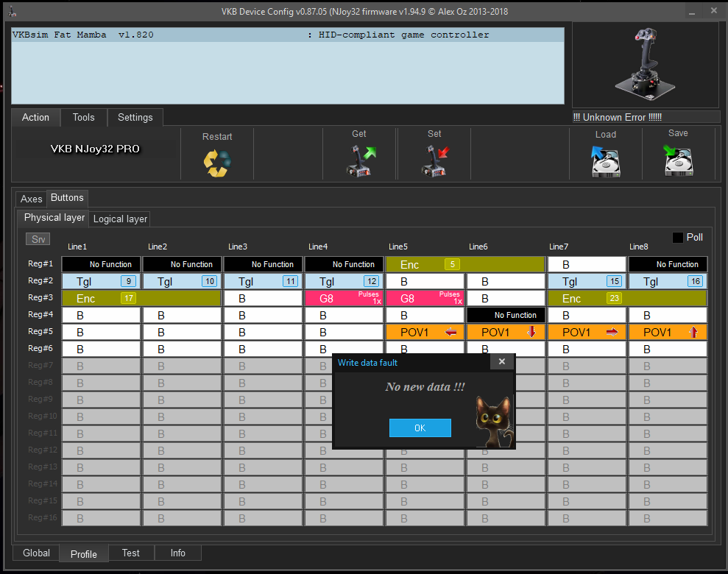Switch to the Axes tab
The width and height of the screenshot is (728, 574).
pyautogui.click(x=31, y=199)
